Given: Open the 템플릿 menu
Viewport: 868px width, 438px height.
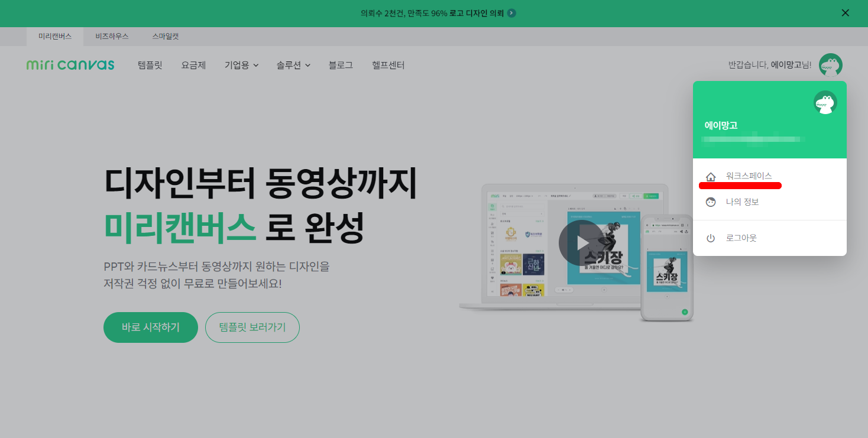Looking at the screenshot, I should 149,65.
